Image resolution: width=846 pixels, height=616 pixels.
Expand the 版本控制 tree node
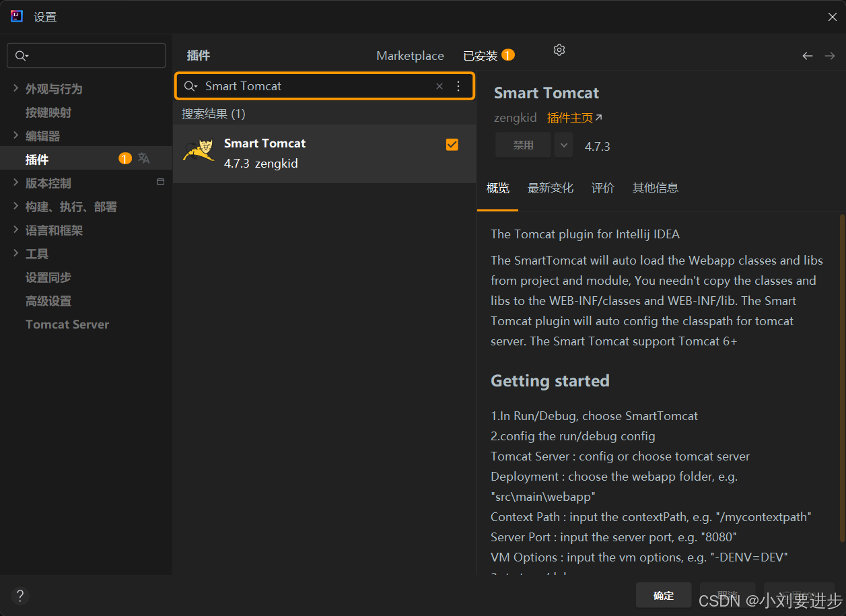click(x=16, y=182)
